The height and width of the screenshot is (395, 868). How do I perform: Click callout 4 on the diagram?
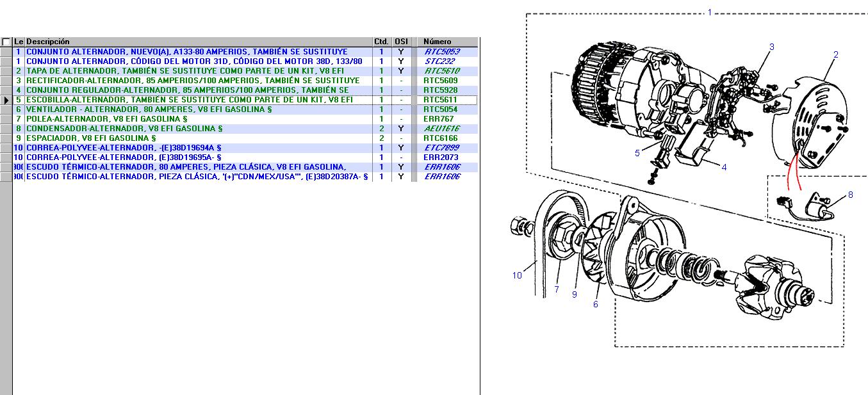click(x=723, y=168)
